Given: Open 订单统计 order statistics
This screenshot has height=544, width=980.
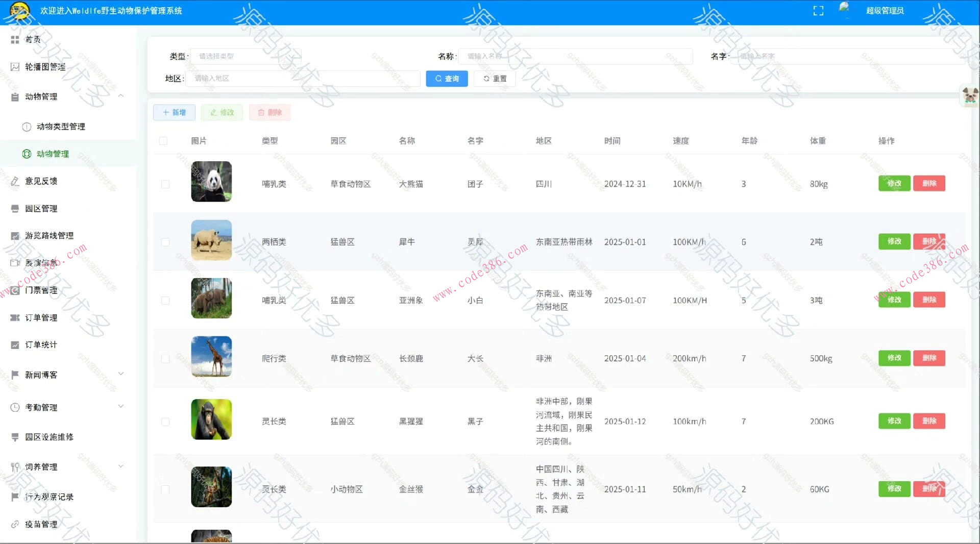Looking at the screenshot, I should click(15, 344).
